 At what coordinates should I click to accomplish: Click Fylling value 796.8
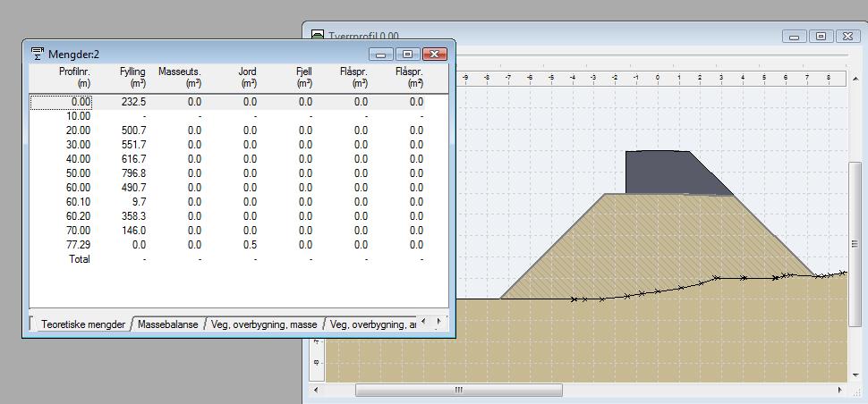pyautogui.click(x=134, y=173)
